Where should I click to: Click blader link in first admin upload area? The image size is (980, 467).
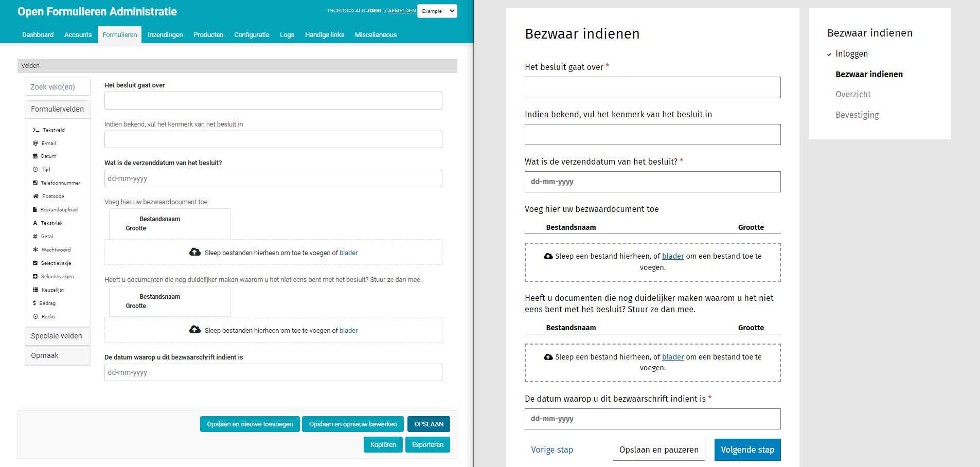click(x=348, y=253)
